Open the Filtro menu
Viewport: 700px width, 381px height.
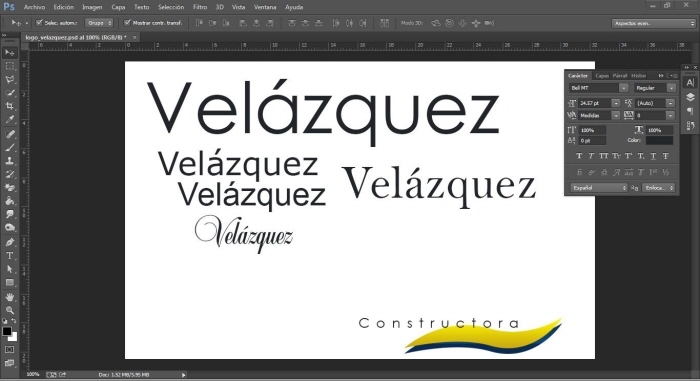coord(200,7)
